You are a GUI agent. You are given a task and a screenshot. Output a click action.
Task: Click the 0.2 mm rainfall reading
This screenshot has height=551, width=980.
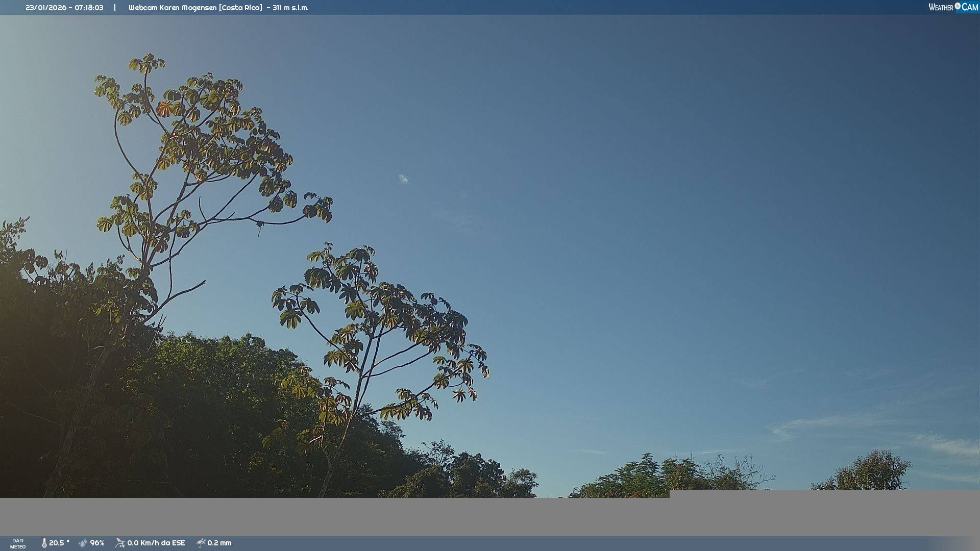pos(219,543)
